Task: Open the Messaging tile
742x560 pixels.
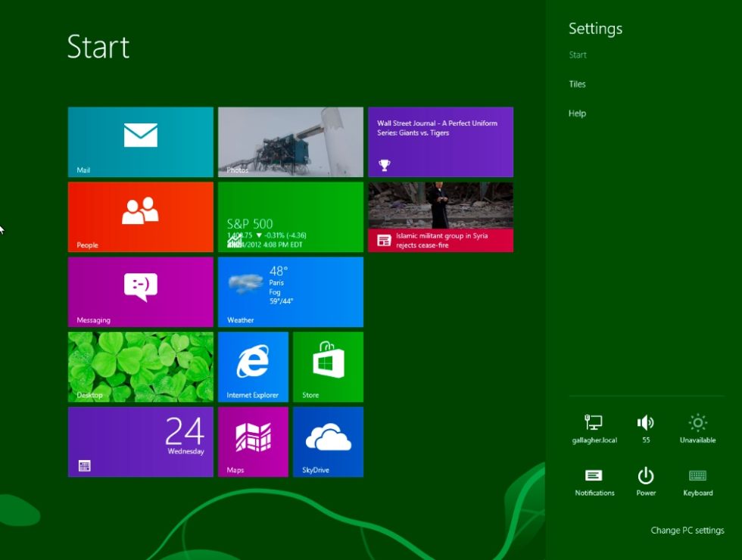Action: click(140, 292)
